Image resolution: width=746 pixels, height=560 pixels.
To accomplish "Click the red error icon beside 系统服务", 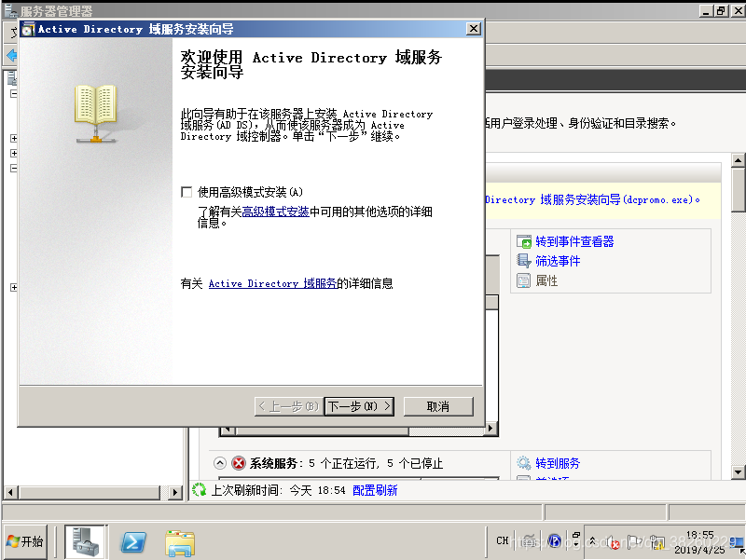I will [239, 463].
